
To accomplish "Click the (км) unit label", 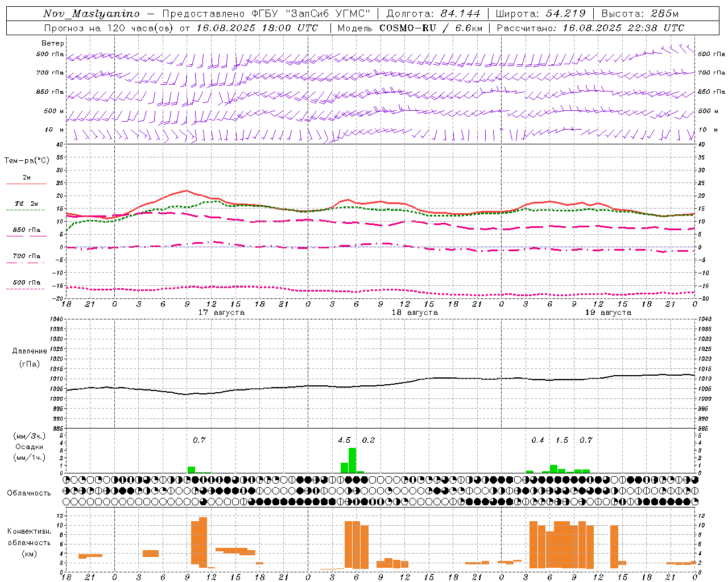I will [x=30, y=554].
